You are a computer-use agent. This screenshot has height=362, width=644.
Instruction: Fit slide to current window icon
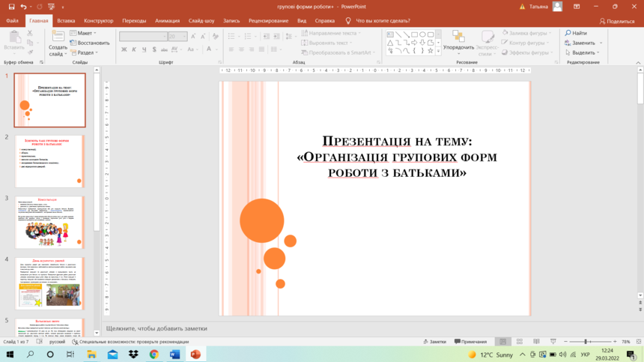pos(638,342)
